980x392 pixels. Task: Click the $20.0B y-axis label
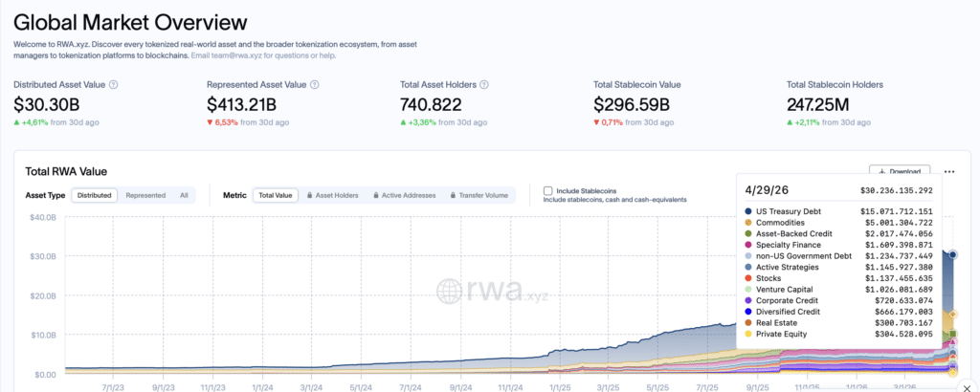42,295
